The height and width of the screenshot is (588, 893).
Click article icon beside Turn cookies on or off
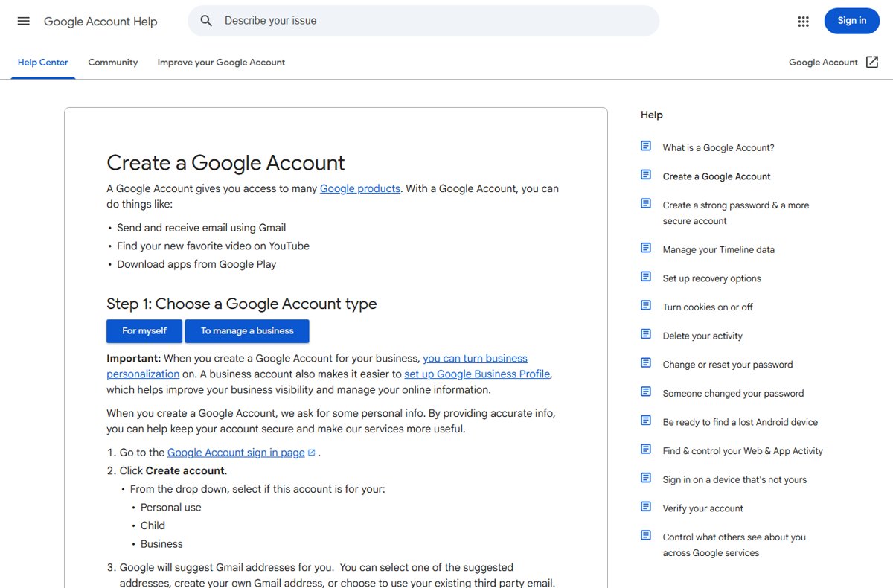[646, 305]
